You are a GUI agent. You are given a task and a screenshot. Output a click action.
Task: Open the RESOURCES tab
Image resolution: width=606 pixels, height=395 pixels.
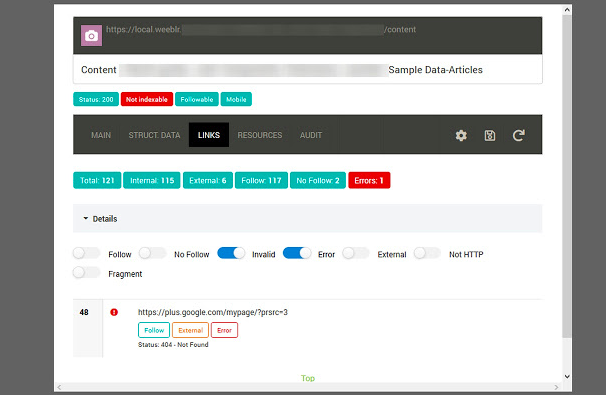260,135
